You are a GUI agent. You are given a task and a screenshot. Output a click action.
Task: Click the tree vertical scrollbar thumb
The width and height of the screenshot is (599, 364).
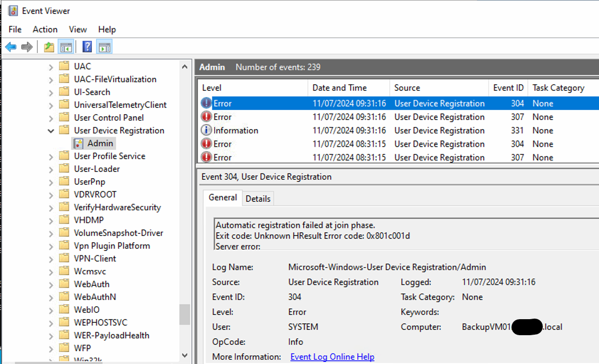185,314
